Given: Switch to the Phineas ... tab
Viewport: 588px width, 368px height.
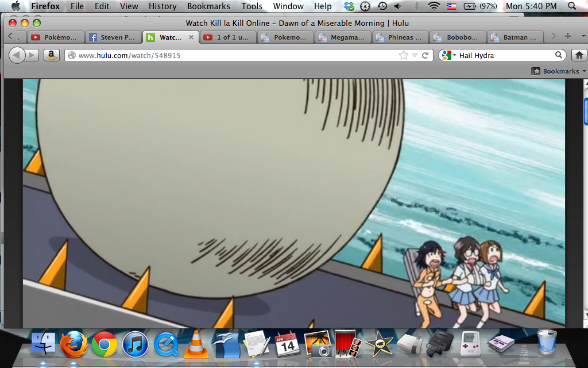Looking at the screenshot, I should tap(400, 37).
